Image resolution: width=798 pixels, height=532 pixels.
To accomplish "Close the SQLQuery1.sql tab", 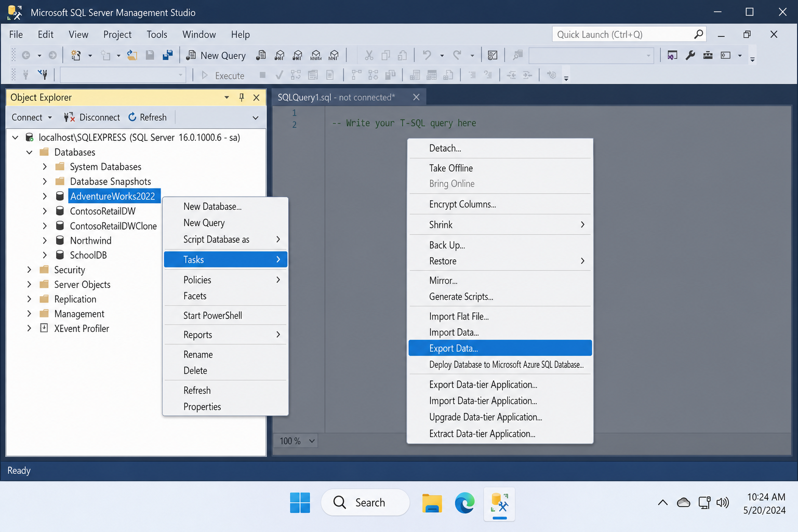I will [416, 97].
